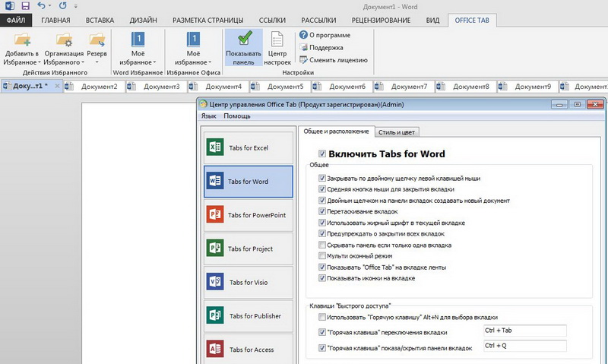
Task: Open Язык menu in Office Tab center
Action: (208, 116)
